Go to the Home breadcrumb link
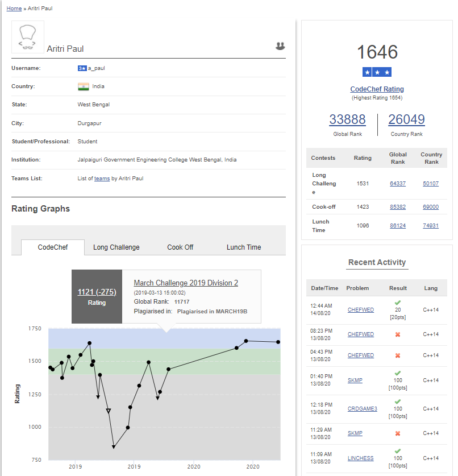458x476 pixels. click(x=14, y=9)
